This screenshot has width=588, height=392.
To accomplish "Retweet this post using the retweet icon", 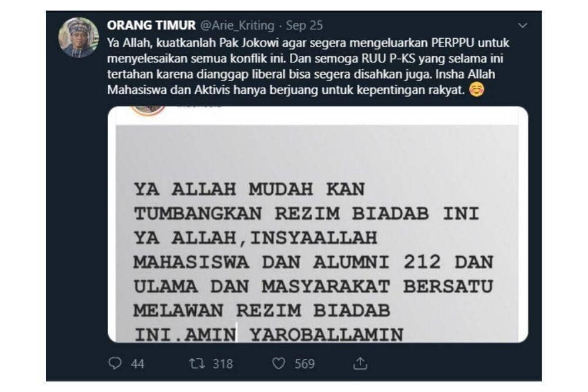I will (197, 363).
